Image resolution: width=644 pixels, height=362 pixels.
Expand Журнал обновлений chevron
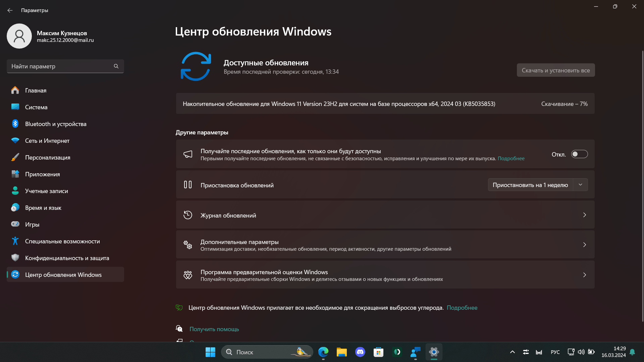point(585,215)
